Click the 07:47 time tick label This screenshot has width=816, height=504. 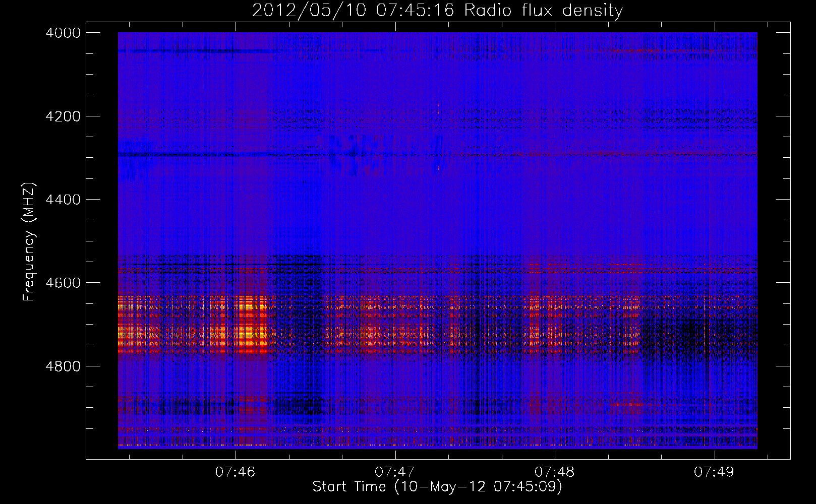(x=395, y=472)
